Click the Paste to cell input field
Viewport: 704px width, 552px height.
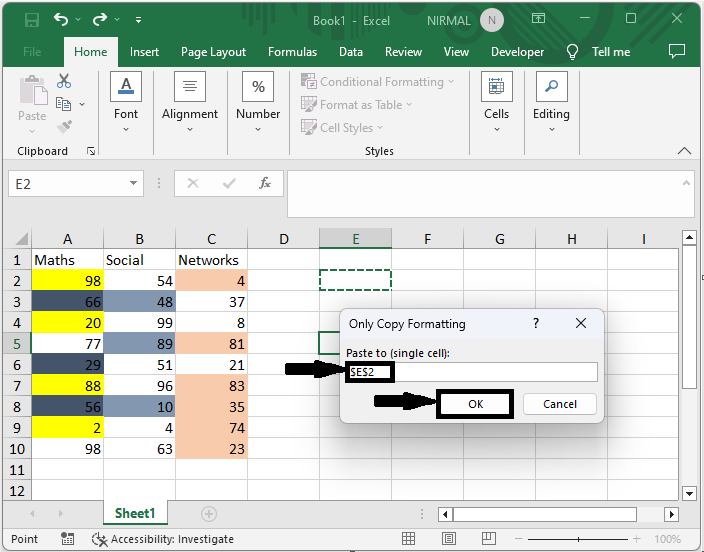[x=471, y=372]
